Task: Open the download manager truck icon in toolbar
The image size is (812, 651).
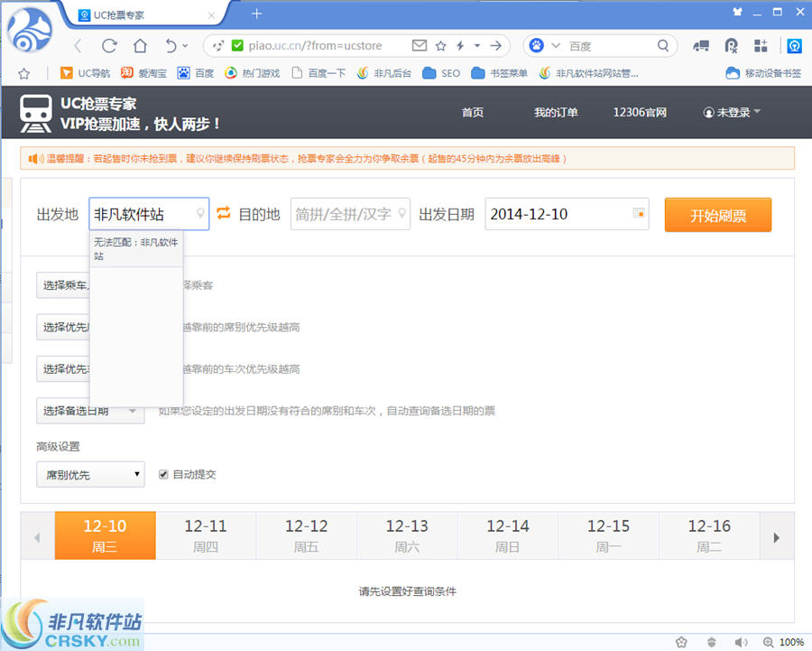Action: (x=702, y=45)
